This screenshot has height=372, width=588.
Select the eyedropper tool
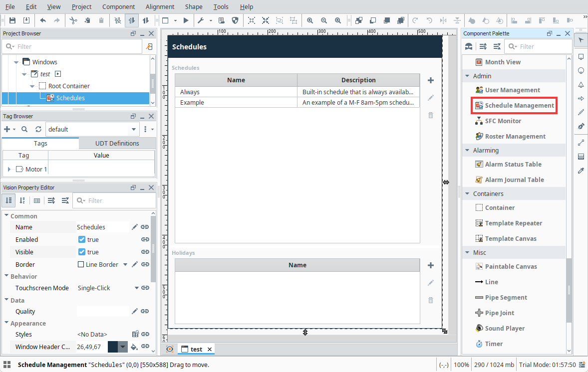tap(581, 171)
